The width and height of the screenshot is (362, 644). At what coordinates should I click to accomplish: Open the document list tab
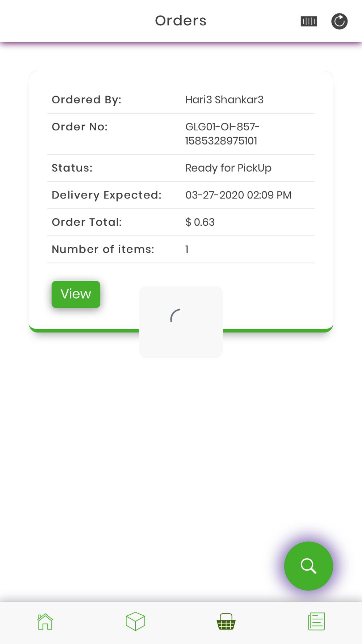(316, 622)
